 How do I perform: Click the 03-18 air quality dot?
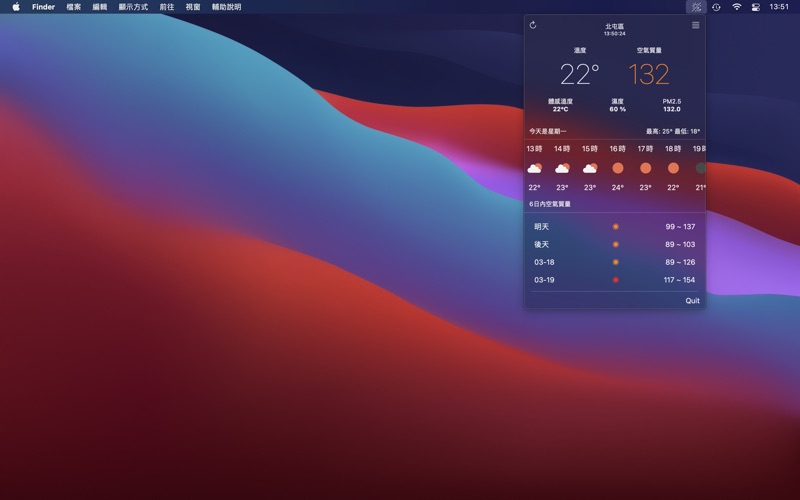pyautogui.click(x=616, y=262)
